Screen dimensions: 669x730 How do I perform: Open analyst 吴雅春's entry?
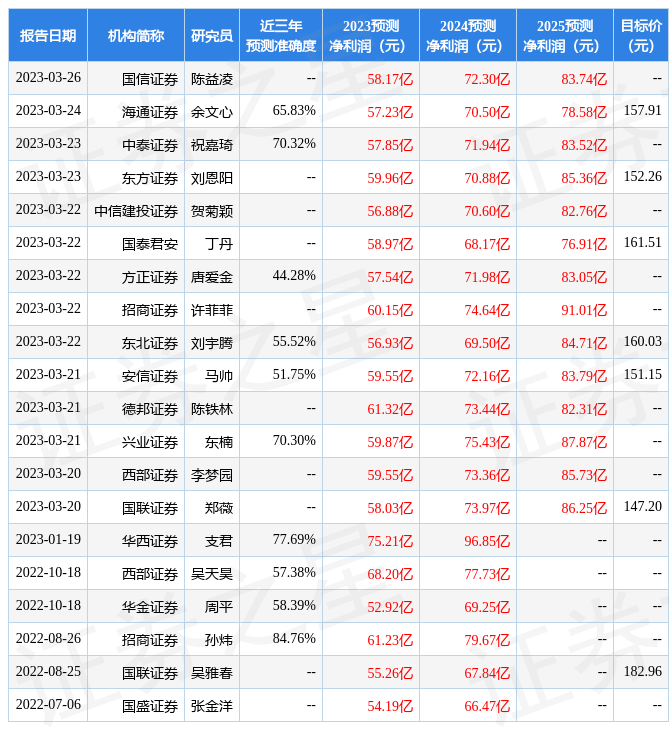(x=212, y=672)
